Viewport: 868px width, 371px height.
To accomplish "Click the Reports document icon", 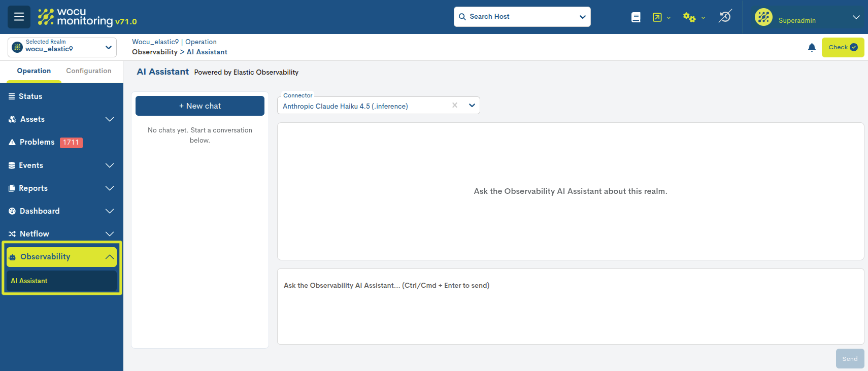I will click(12, 188).
